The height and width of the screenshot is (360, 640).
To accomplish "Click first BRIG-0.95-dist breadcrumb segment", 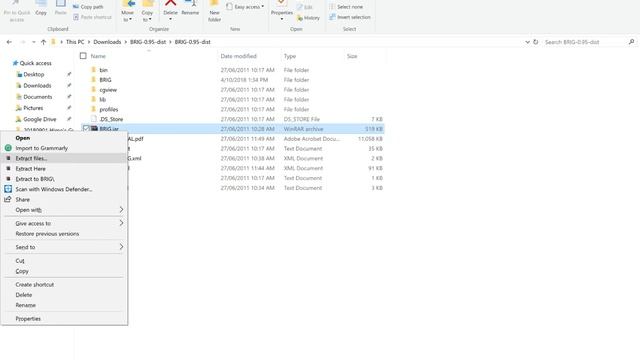I will pyautogui.click(x=148, y=42).
